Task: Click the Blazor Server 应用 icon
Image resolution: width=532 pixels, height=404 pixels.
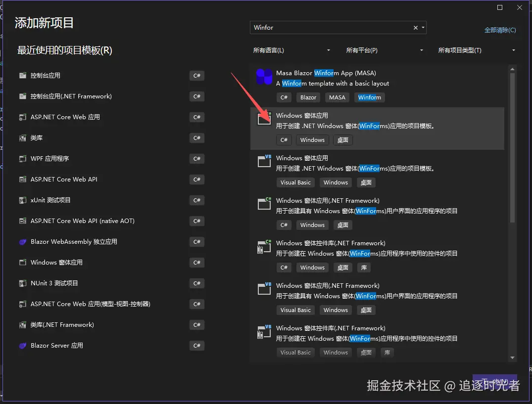Action: [x=23, y=346]
